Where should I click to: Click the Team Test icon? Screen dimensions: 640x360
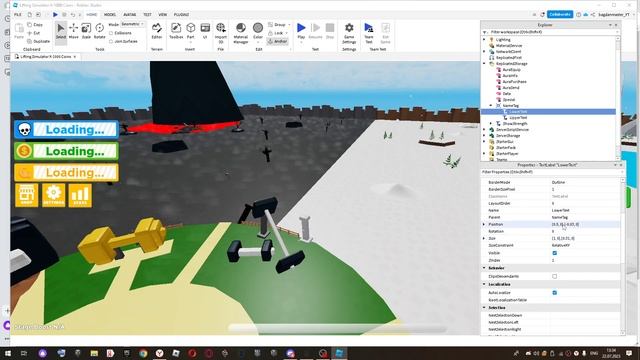coord(369,33)
